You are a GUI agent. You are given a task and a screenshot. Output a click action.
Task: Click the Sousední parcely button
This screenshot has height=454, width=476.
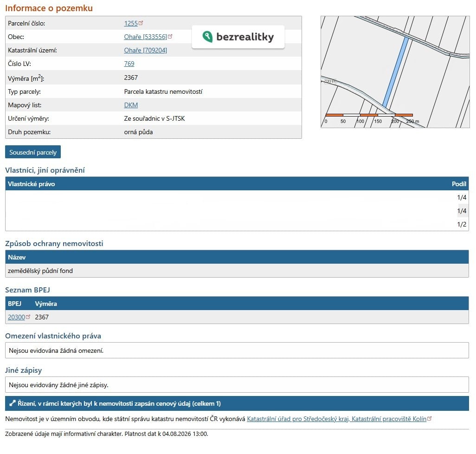point(33,152)
